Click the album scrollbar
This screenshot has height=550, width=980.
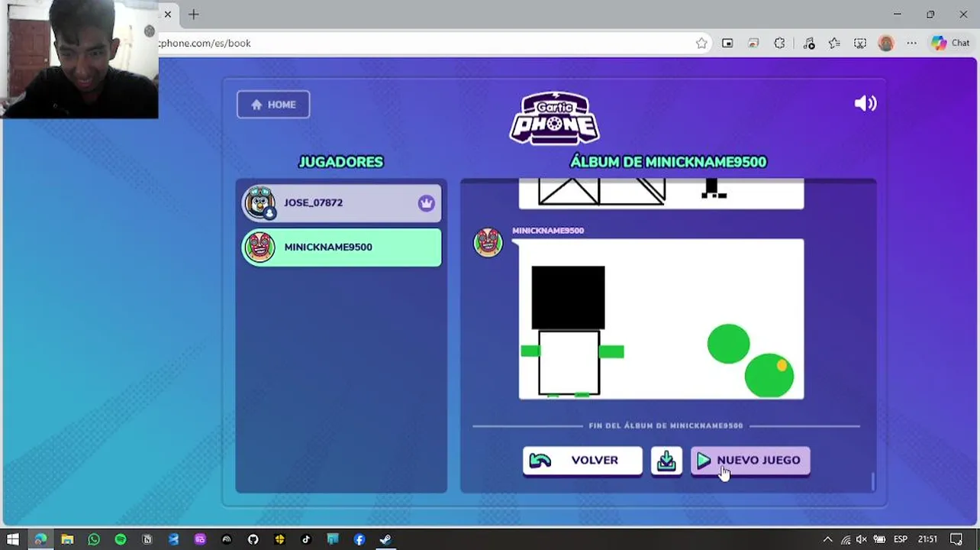click(x=873, y=481)
